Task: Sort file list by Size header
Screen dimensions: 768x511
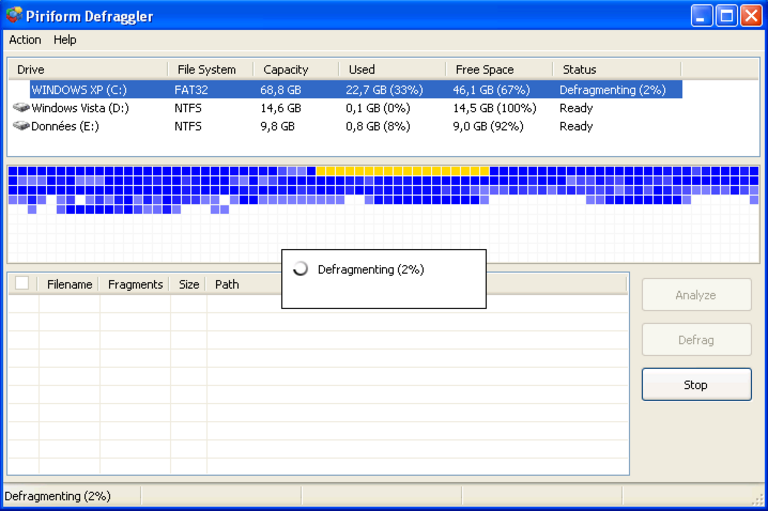Action: click(189, 285)
